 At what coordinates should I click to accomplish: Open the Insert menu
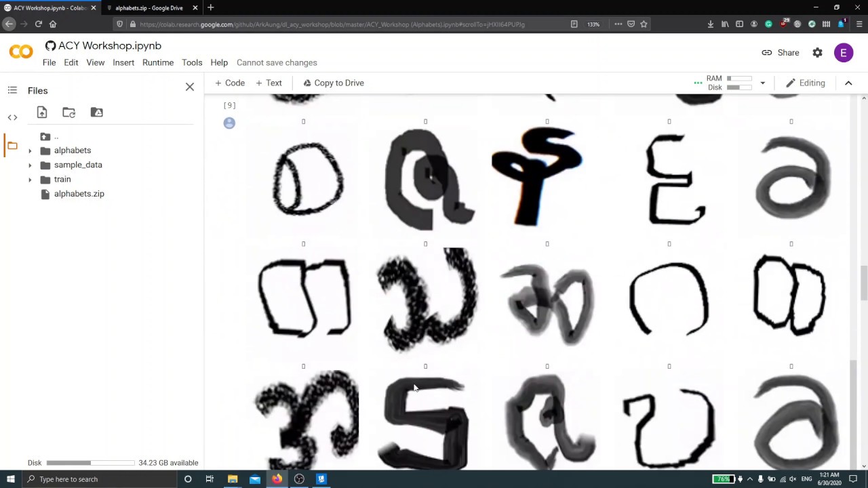click(123, 62)
